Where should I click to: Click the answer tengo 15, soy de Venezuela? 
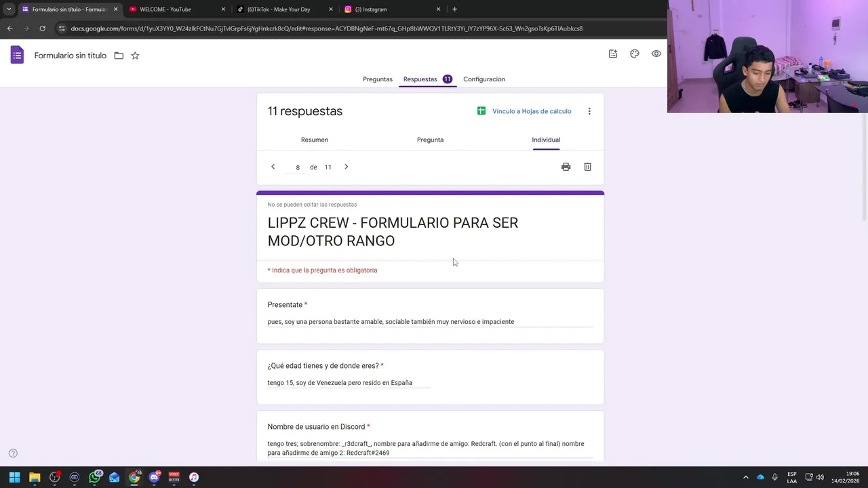(340, 383)
